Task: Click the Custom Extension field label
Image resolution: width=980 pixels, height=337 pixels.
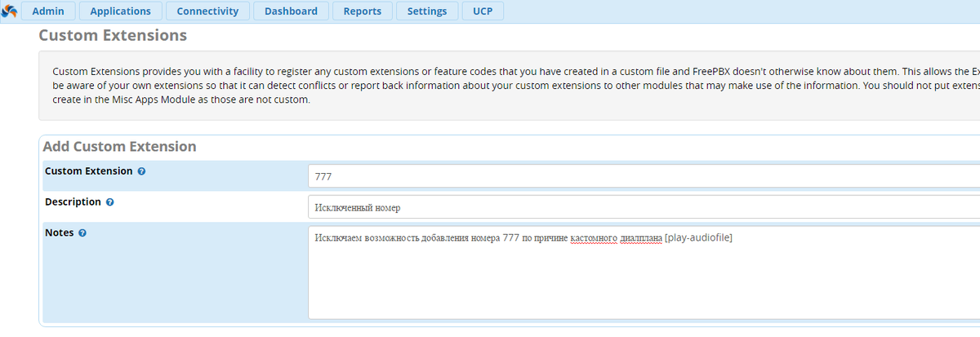Action: [88, 171]
